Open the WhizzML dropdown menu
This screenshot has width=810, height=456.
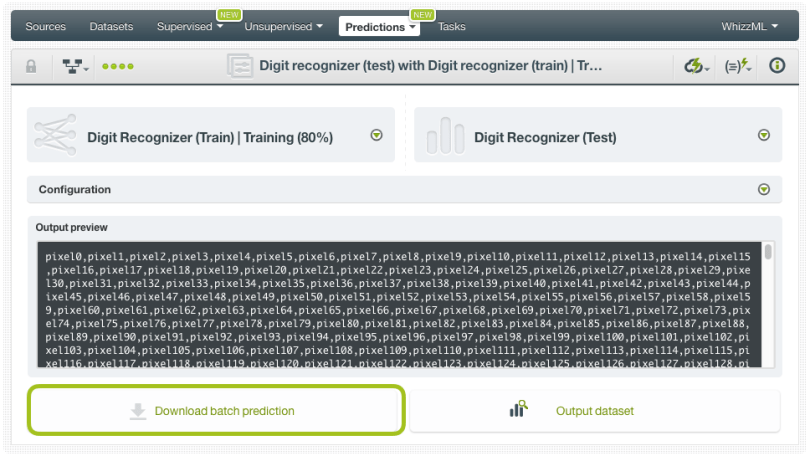[750, 26]
